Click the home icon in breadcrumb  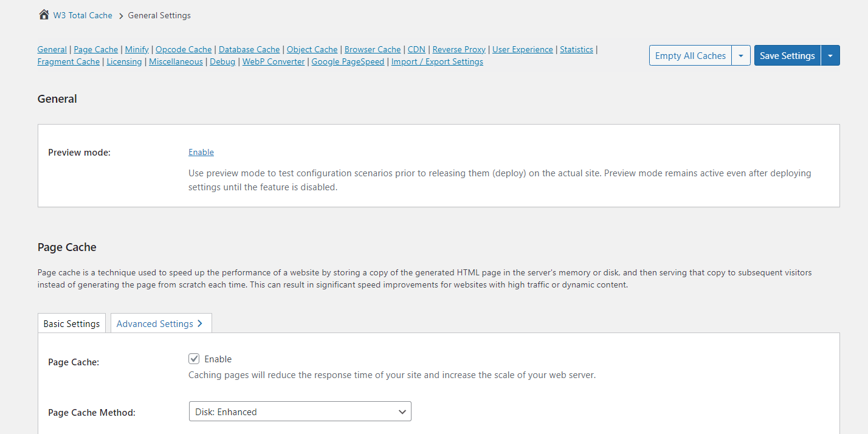click(x=44, y=15)
